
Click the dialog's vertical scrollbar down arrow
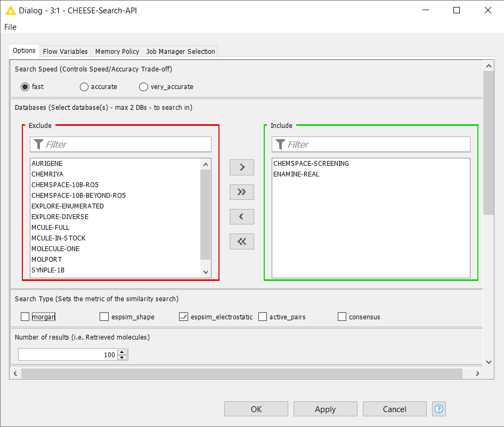tap(489, 362)
